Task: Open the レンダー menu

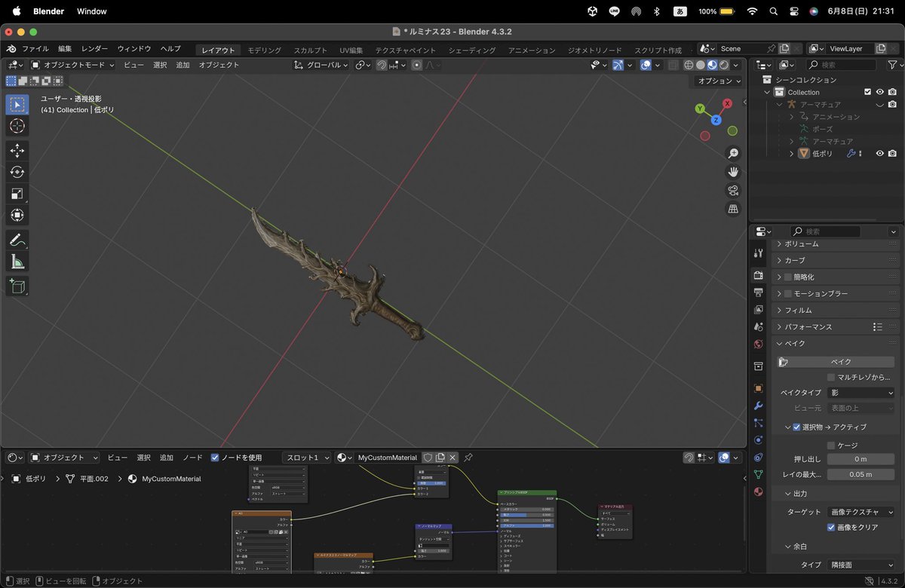Action: pos(95,48)
